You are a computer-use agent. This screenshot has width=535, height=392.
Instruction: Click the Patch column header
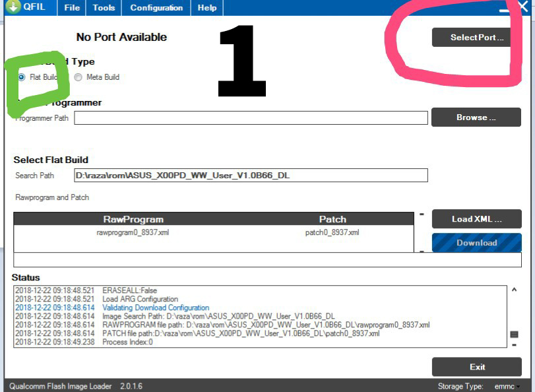click(x=332, y=219)
